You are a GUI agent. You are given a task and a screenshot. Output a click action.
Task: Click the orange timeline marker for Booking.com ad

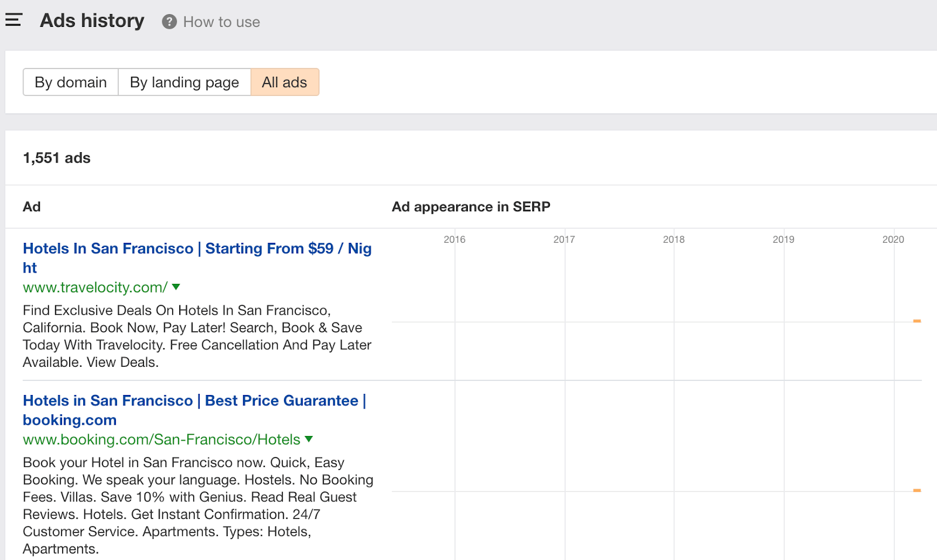917,490
